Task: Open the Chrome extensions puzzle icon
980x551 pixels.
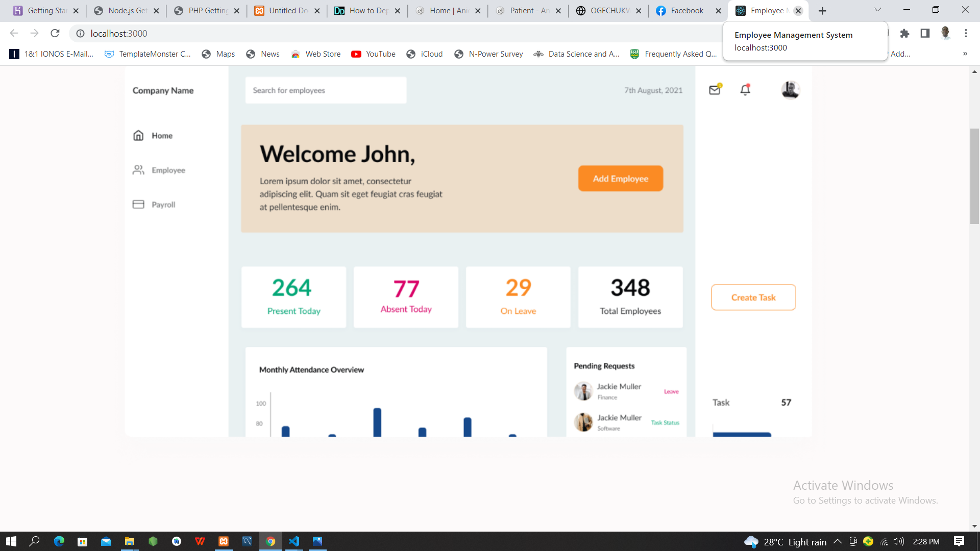Action: 904,33
